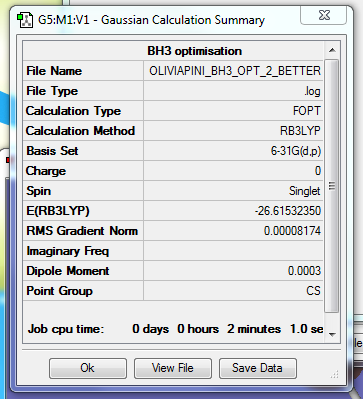This screenshot has height=399, width=363.
Task: Click the window resize grip corner
Action: (334, 375)
